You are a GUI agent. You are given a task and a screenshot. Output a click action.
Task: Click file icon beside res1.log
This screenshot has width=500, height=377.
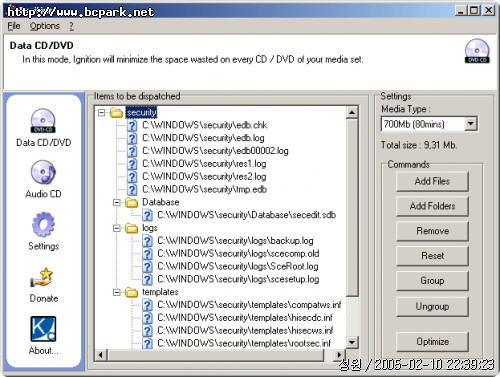click(132, 164)
